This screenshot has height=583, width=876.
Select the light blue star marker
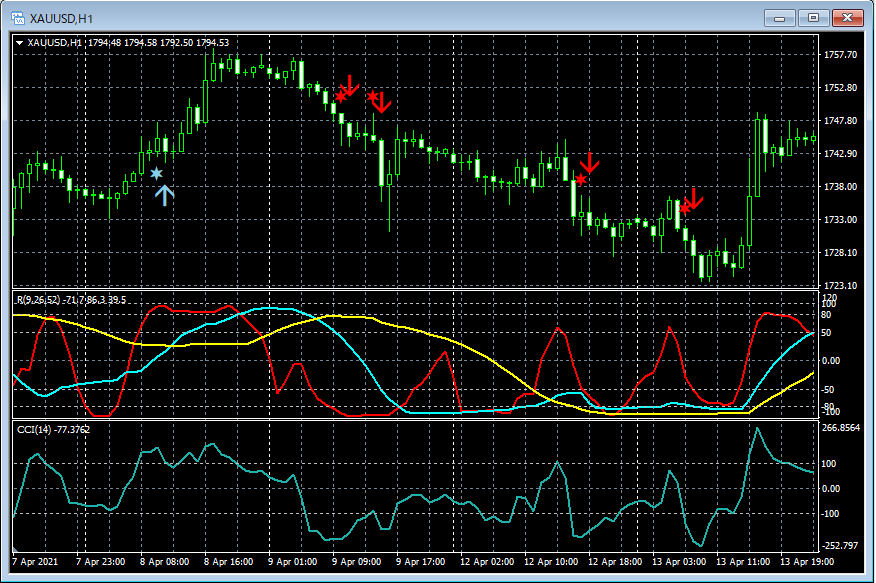click(156, 174)
